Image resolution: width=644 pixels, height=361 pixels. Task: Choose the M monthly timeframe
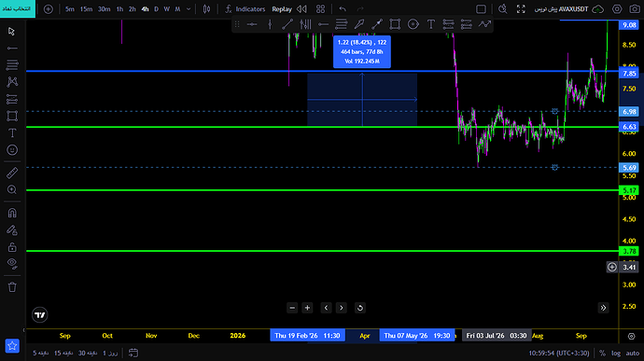(177, 9)
